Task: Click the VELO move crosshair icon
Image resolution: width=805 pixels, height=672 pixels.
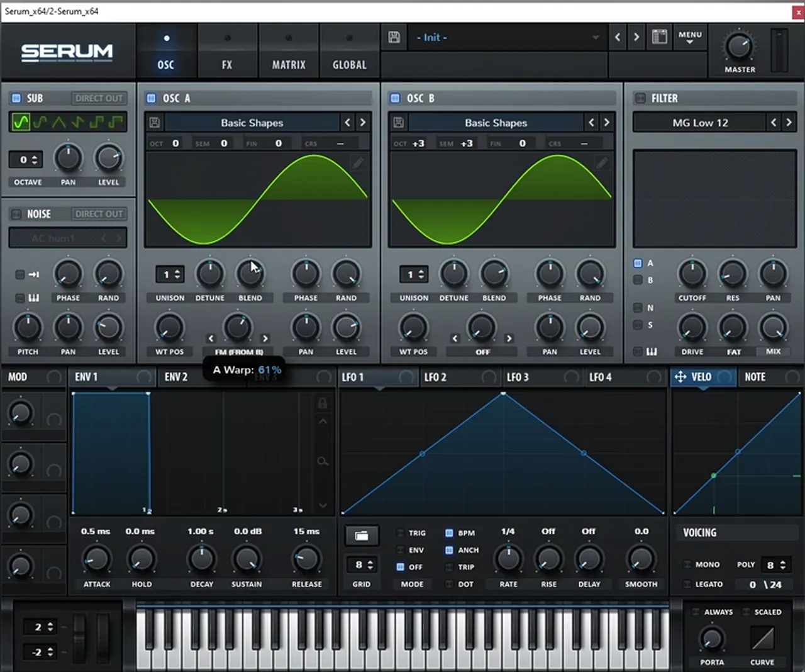Action: click(x=680, y=377)
